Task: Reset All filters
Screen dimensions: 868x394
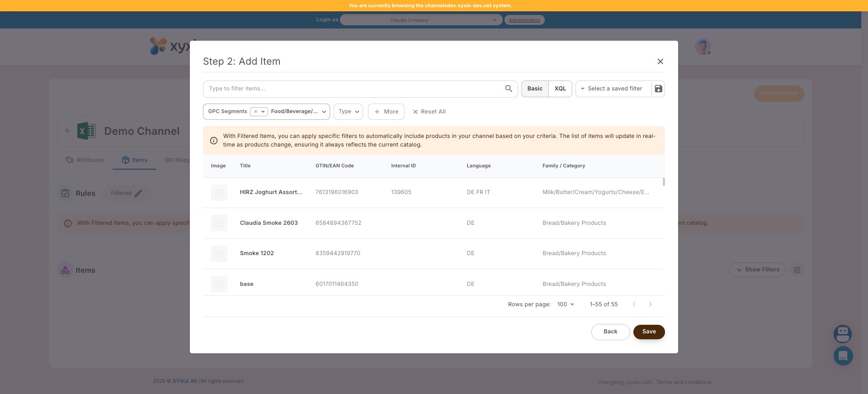Action: point(429,112)
